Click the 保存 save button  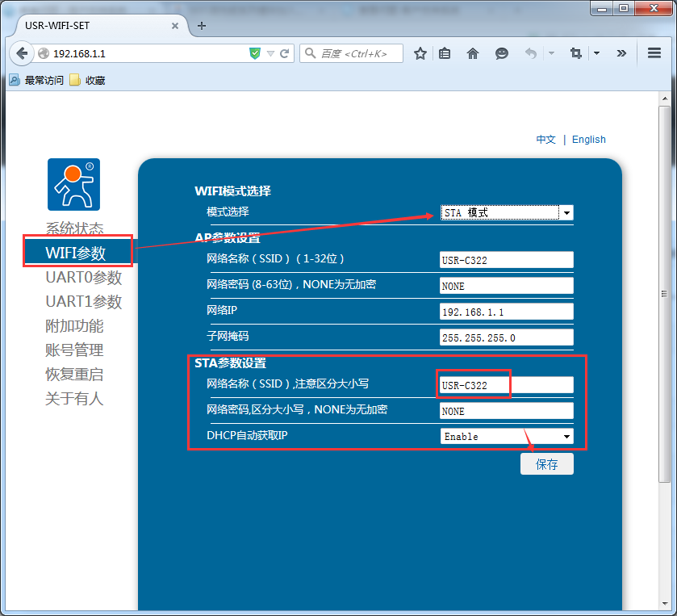[x=546, y=463]
